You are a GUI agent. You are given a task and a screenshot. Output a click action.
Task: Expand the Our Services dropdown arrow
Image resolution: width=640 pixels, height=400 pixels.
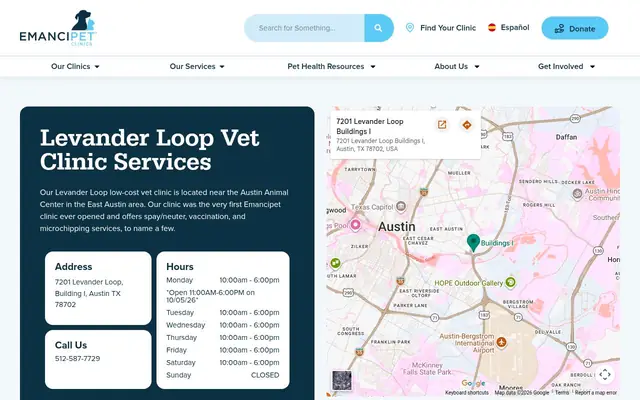(222, 67)
